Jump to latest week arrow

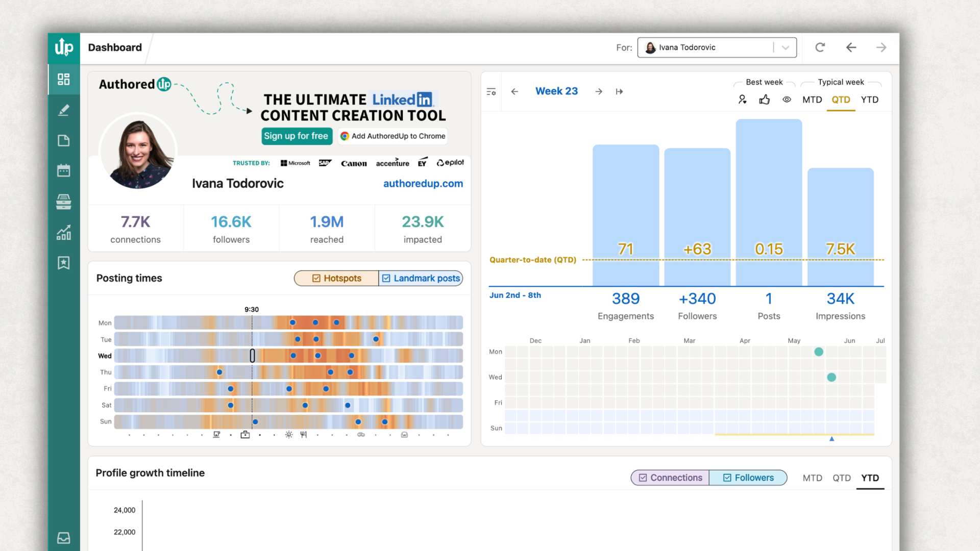click(619, 91)
